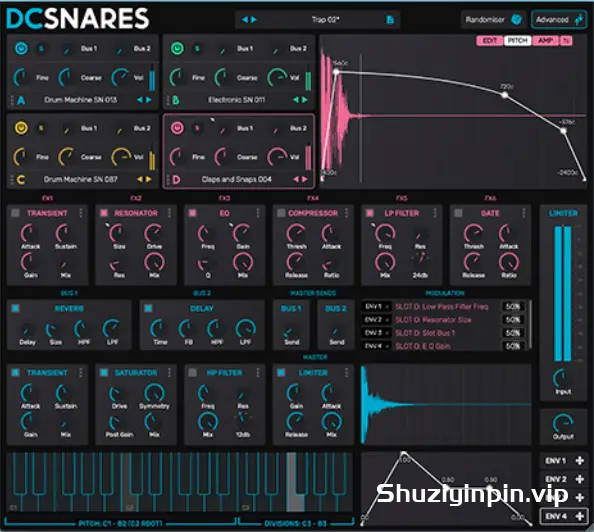Open sample browser for Drum Machine SN 013
This screenshot has height=532, width=594.
(80, 100)
